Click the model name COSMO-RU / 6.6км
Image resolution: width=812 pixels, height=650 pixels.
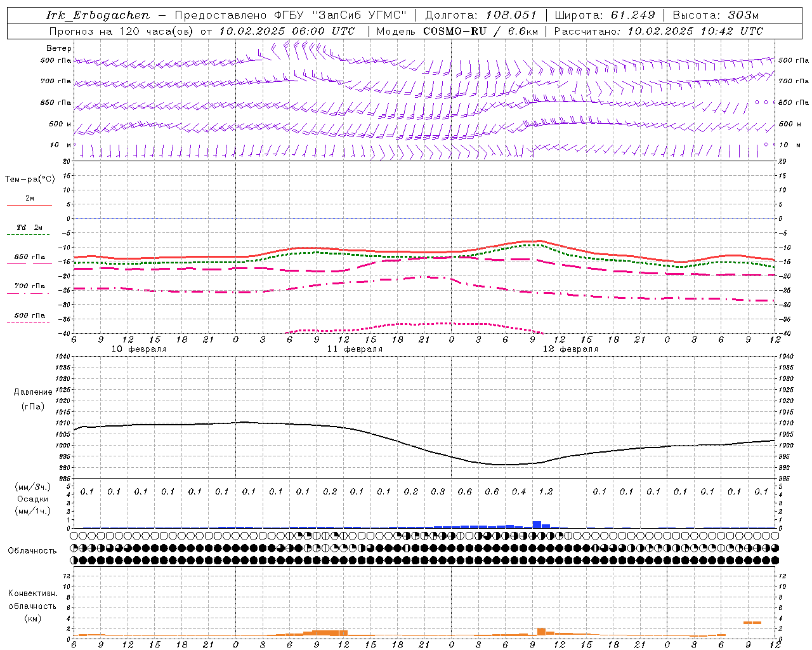pos(481,31)
